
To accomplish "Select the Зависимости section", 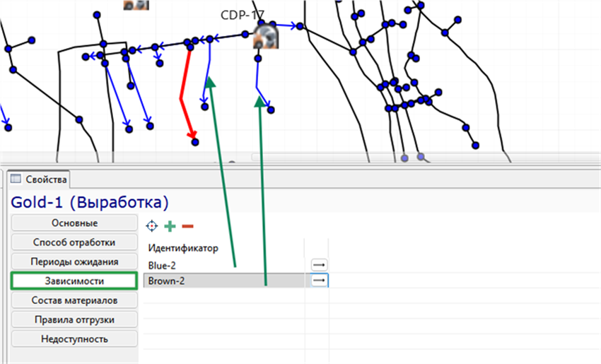I will [x=74, y=281].
